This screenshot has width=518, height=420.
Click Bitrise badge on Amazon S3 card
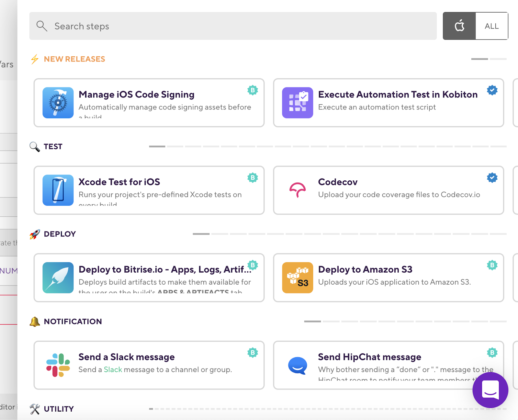tap(492, 265)
